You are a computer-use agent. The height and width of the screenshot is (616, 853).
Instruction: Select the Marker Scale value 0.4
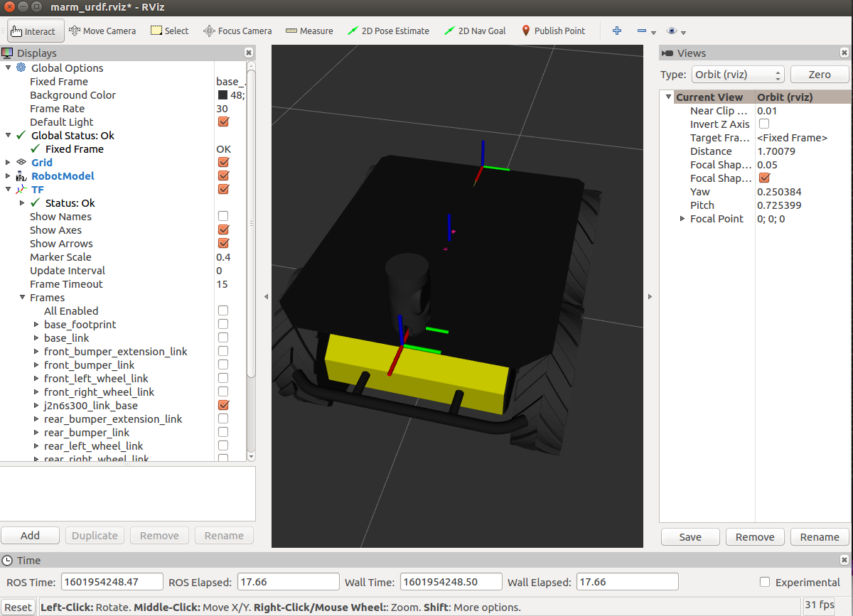pos(223,256)
